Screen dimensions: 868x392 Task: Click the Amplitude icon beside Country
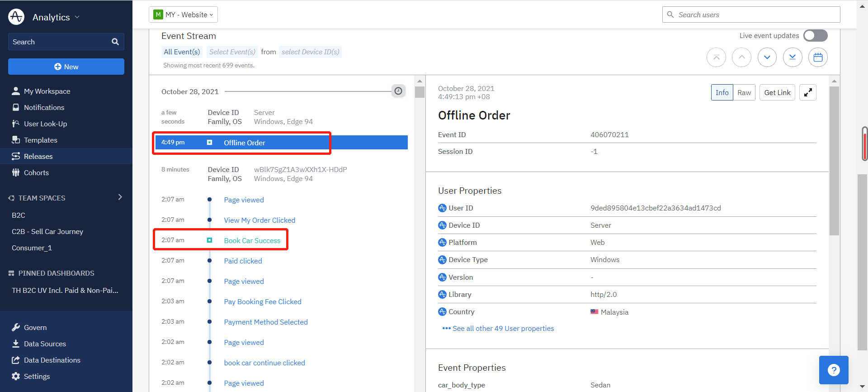click(x=442, y=311)
